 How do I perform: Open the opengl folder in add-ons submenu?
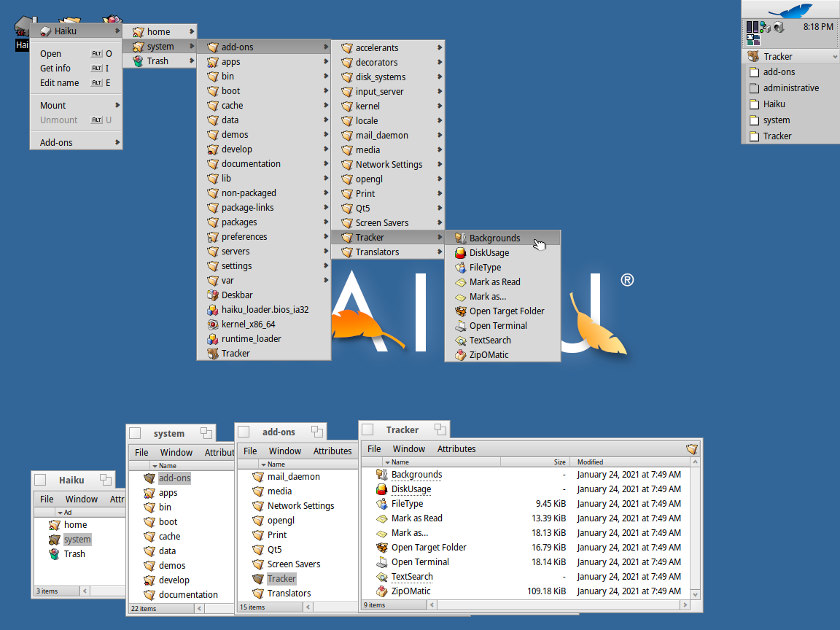click(x=388, y=179)
